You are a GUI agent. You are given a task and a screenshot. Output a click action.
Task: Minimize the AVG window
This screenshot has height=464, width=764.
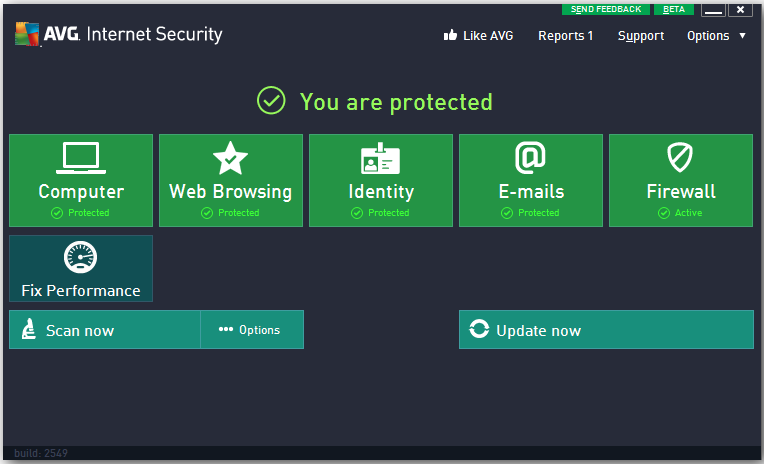click(713, 10)
